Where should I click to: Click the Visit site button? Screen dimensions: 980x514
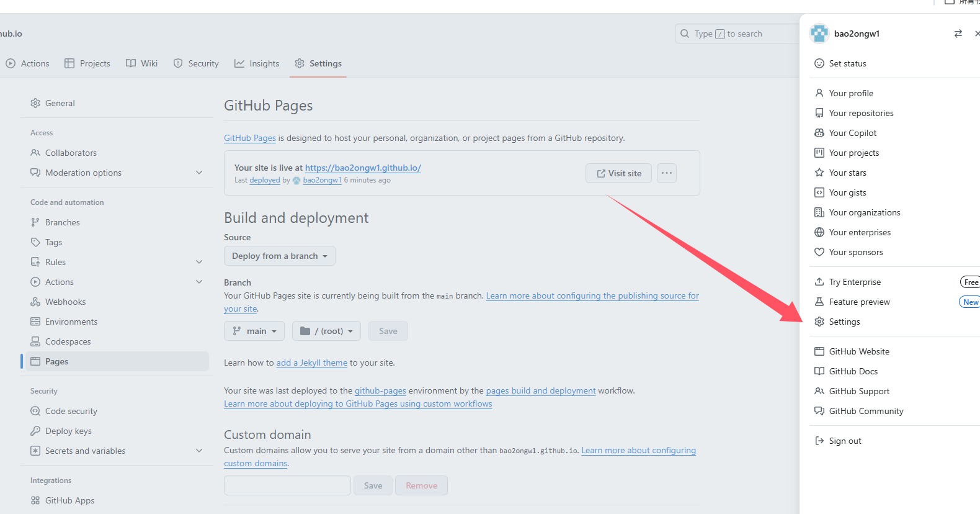pos(618,173)
